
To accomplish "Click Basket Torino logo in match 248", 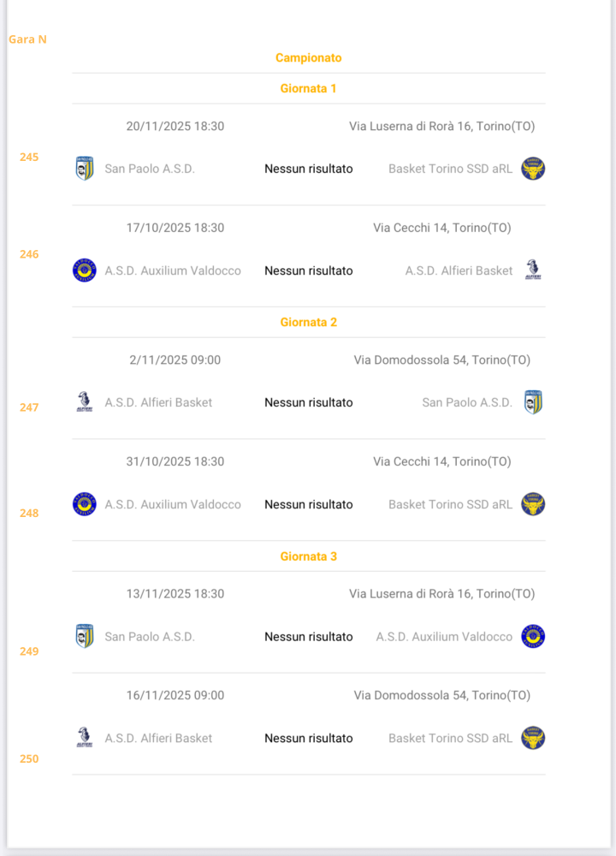I will click(533, 504).
